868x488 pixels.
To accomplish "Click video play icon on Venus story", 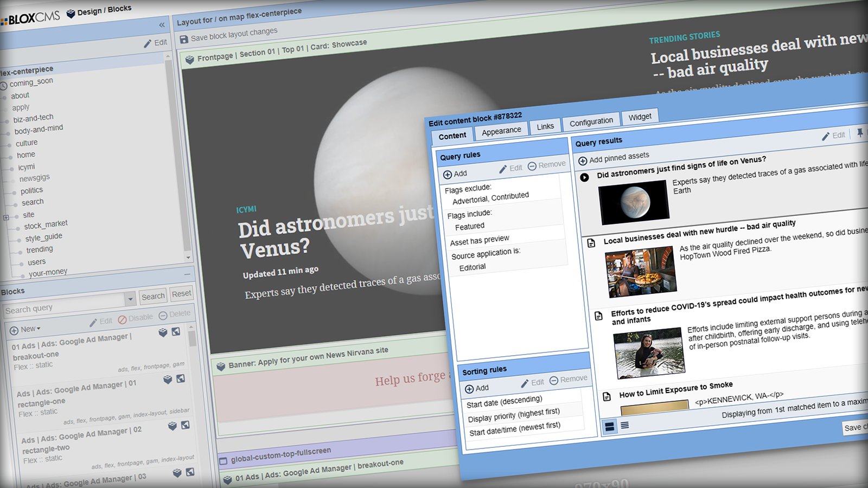I will click(x=584, y=177).
